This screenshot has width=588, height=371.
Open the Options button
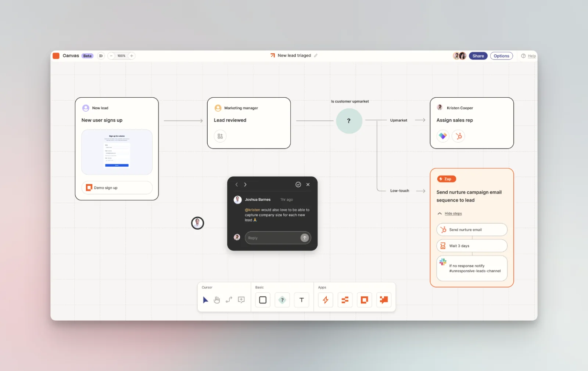(x=501, y=56)
